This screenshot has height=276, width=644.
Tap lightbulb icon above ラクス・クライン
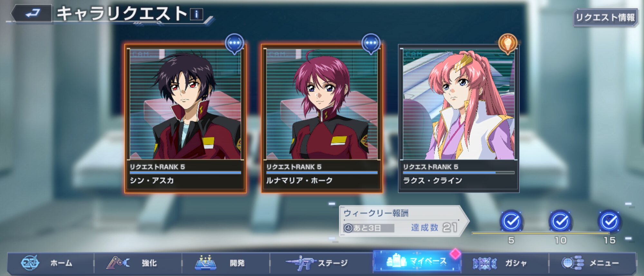click(508, 44)
